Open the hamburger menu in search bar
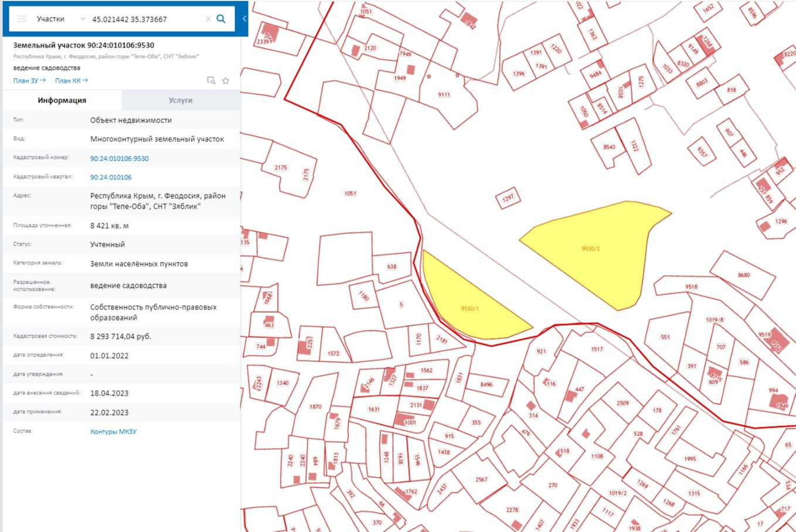Viewport: 796px width, 532px height. point(22,19)
